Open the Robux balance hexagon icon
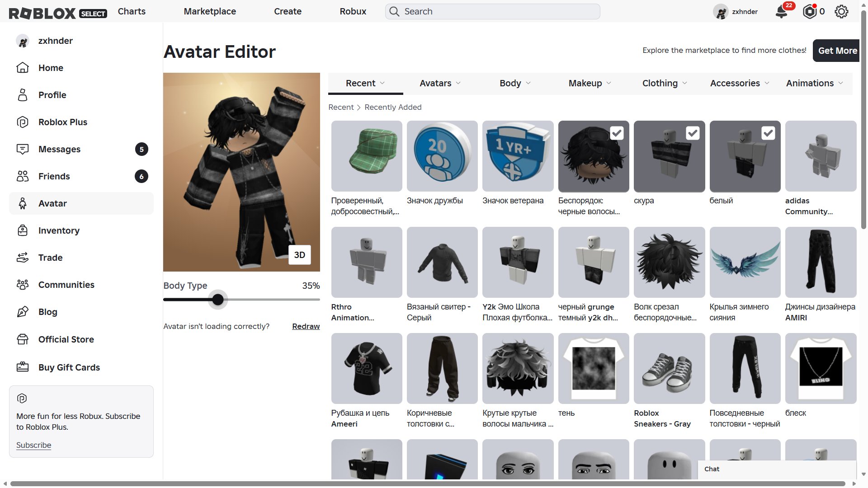The width and height of the screenshot is (868, 488). [810, 12]
